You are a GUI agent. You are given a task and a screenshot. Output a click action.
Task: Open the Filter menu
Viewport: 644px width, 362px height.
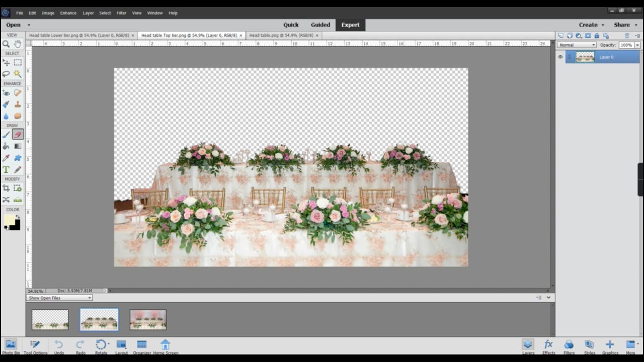click(121, 13)
